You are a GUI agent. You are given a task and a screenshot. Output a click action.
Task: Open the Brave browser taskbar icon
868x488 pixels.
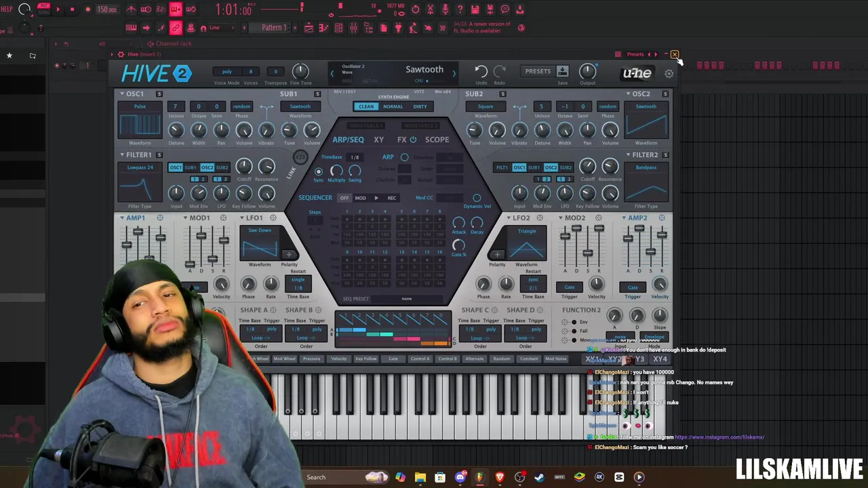click(x=500, y=477)
